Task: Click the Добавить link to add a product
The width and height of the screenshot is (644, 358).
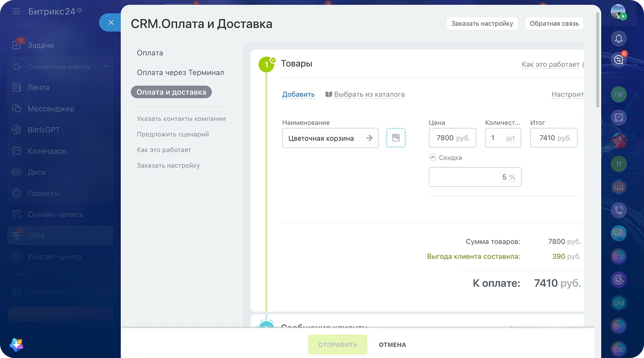Action: pyautogui.click(x=298, y=94)
